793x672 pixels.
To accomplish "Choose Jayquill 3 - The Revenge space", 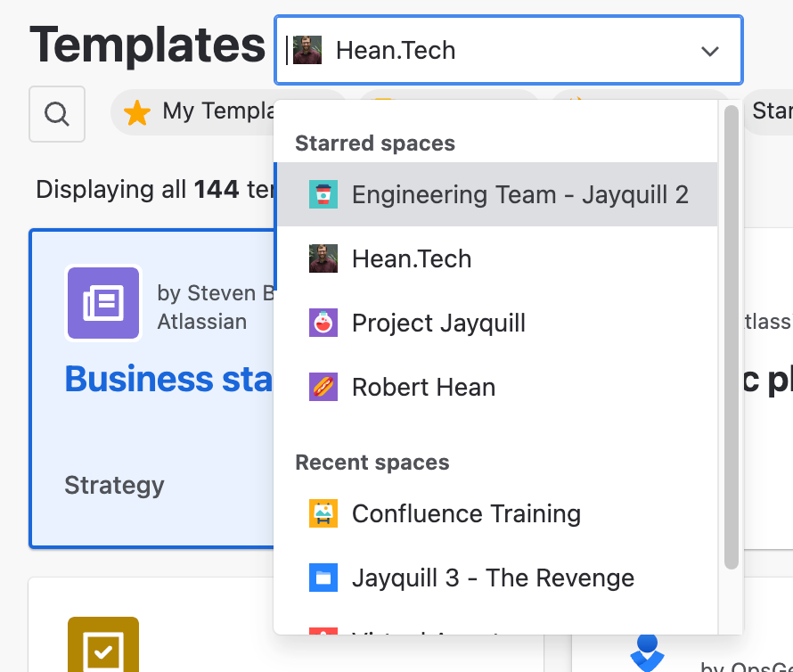I will [x=496, y=578].
